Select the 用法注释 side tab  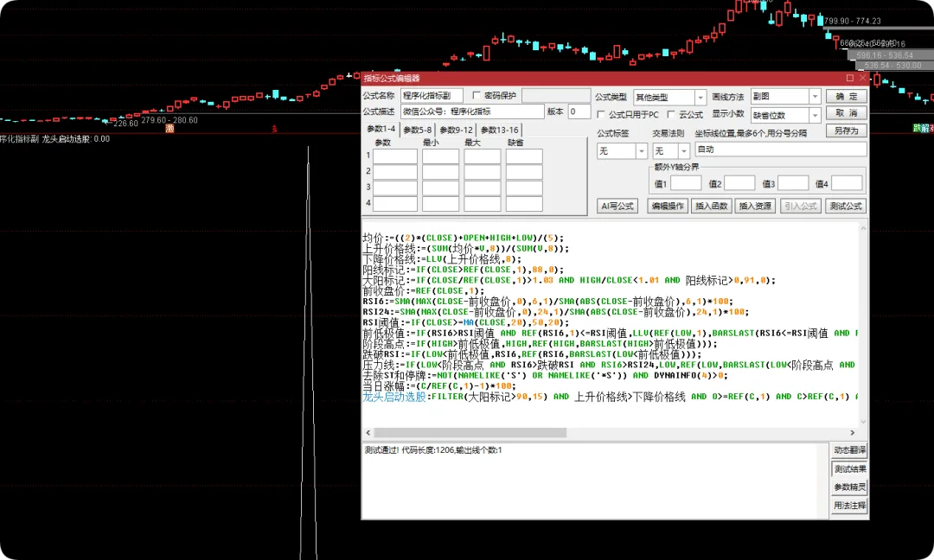tap(850, 506)
